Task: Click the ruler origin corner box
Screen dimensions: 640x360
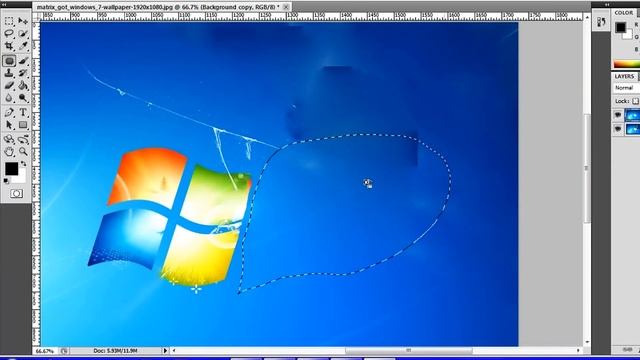Action: [x=36, y=17]
